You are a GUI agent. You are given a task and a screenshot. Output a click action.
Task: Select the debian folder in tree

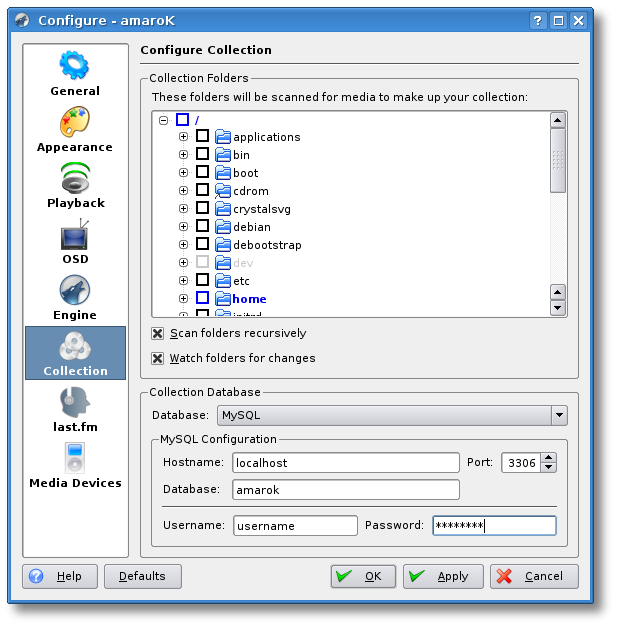251,227
